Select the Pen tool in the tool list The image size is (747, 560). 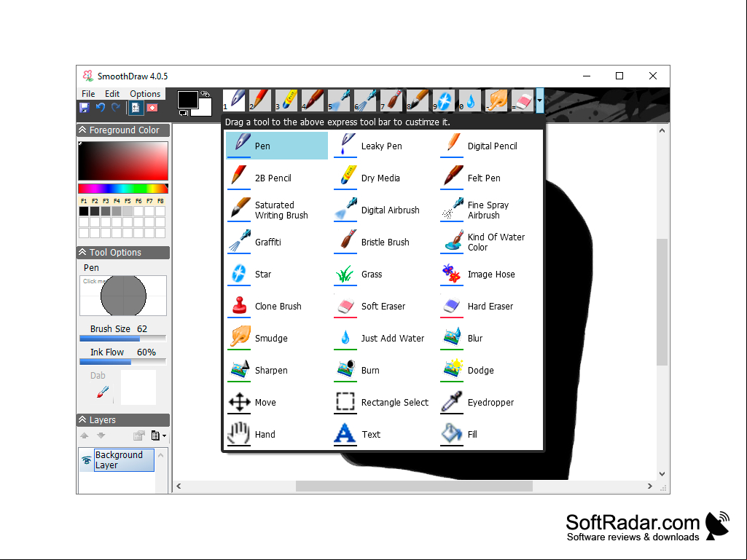(277, 146)
